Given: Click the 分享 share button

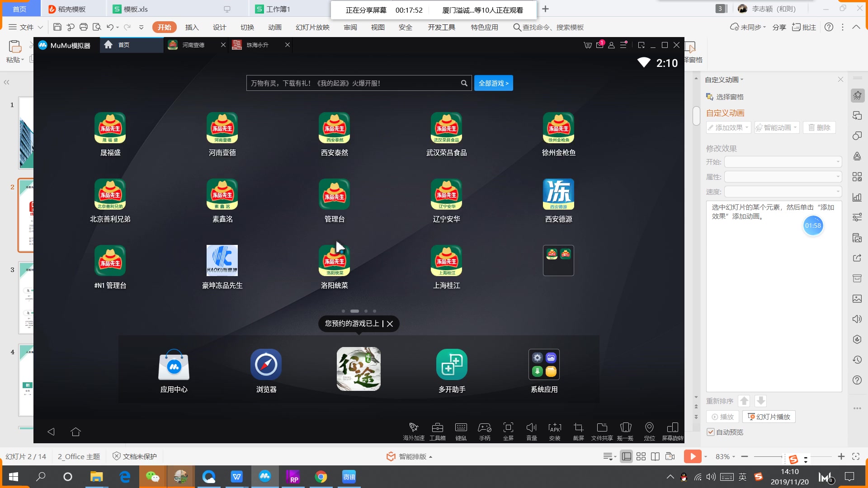Looking at the screenshot, I should 779,27.
